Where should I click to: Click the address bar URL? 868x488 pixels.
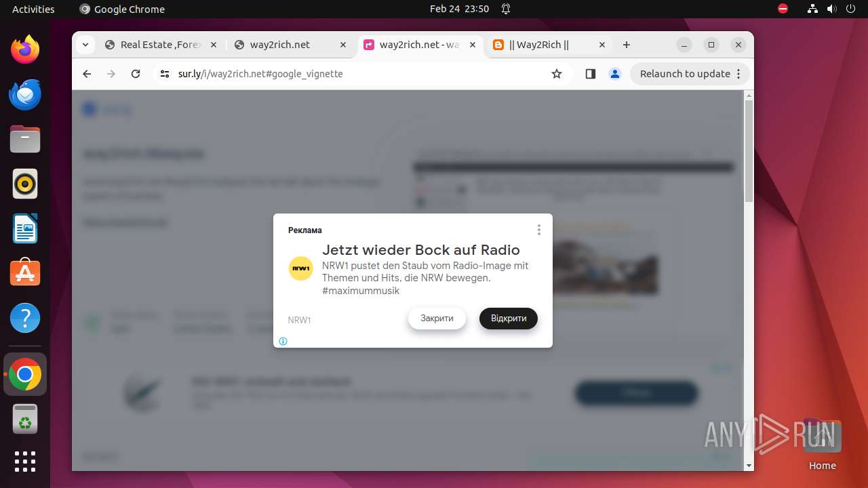(x=260, y=74)
